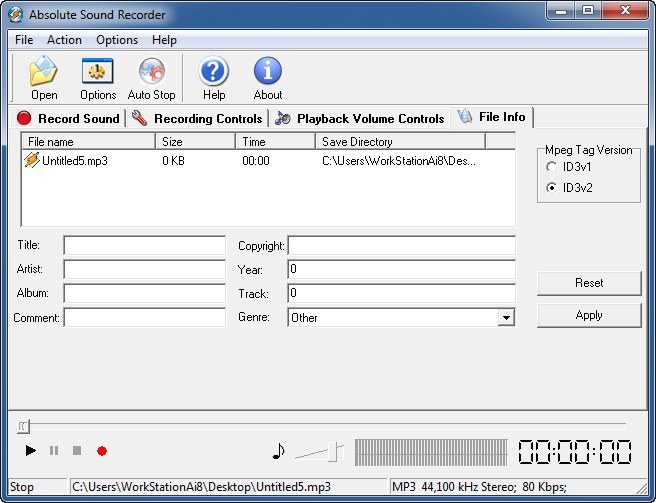This screenshot has height=503, width=656.
Task: Click the audio level meter
Action: [431, 452]
